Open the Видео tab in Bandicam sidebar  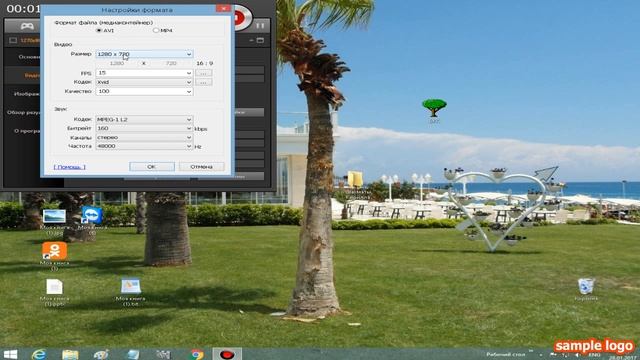click(x=32, y=76)
